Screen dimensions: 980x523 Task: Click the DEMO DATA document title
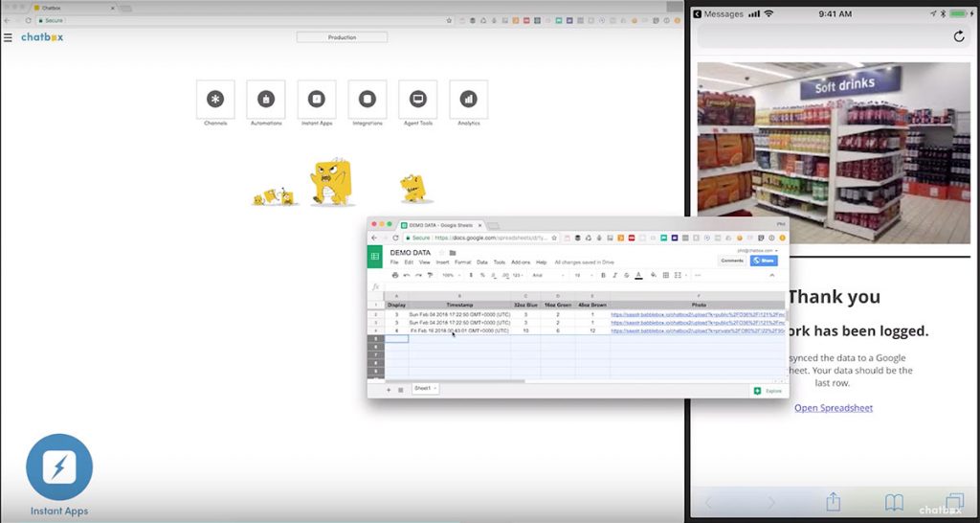[410, 253]
